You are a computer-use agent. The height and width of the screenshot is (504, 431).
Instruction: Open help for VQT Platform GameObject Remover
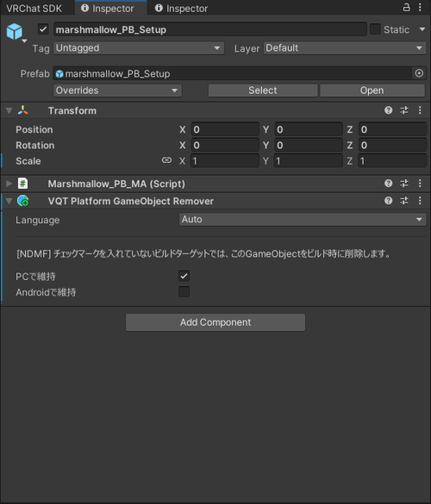click(388, 201)
